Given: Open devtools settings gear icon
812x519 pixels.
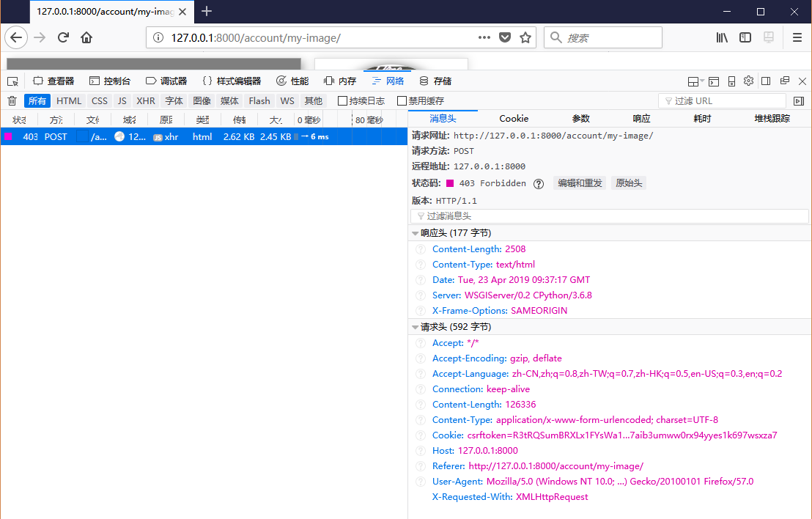Looking at the screenshot, I should tap(748, 81).
